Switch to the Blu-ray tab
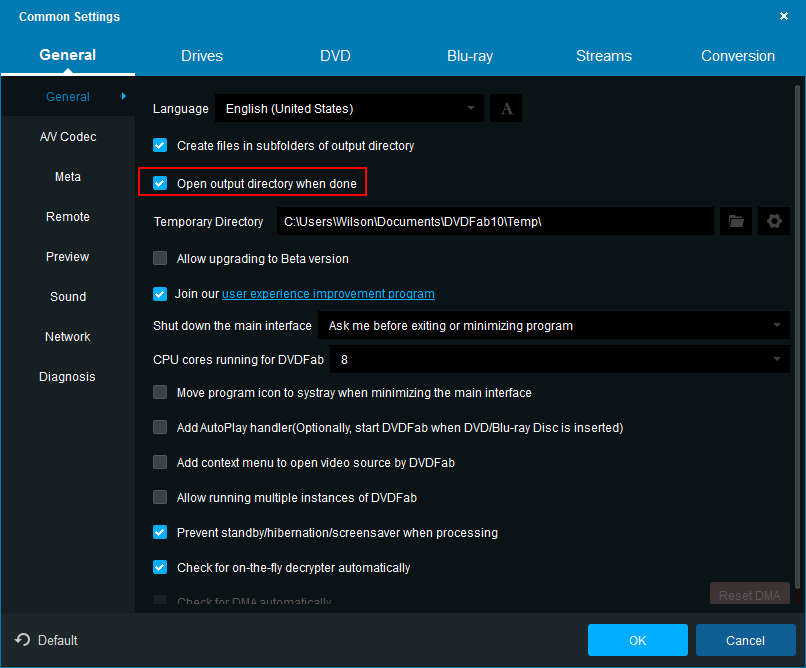 [470, 56]
